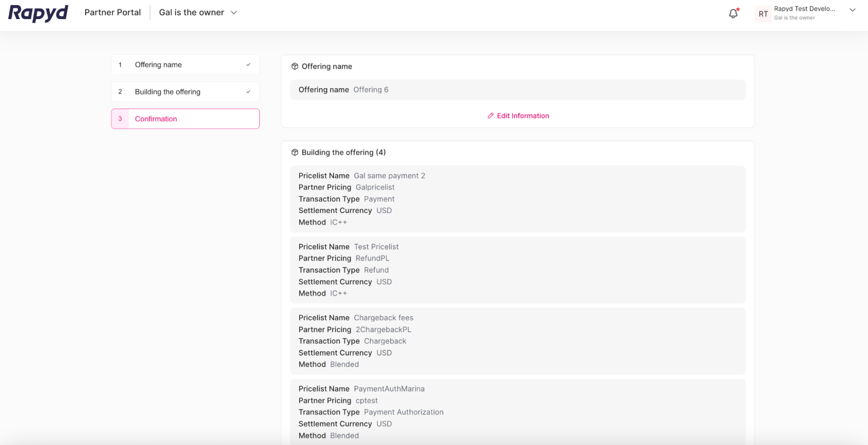868x445 pixels.
Task: Click the pencil icon next to Edit Information
Action: 490,116
